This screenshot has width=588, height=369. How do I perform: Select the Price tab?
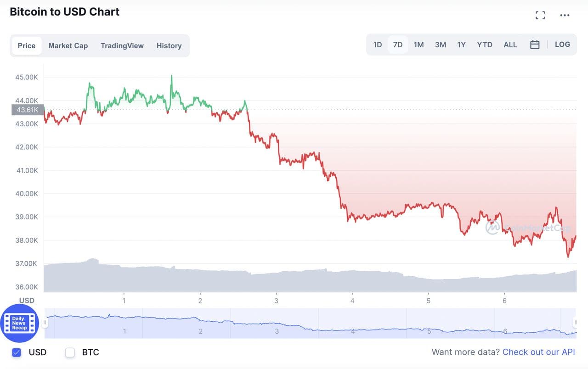[27, 45]
